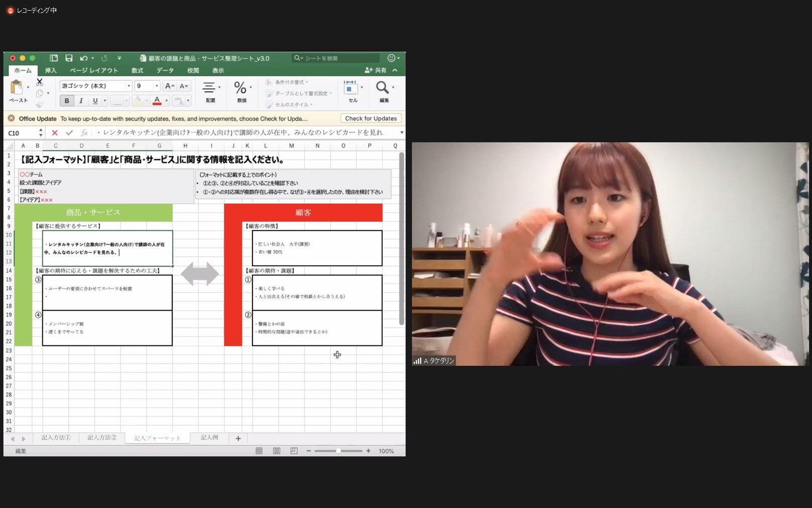
Task: Cancel the formula bar entry with X
Action: click(55, 133)
